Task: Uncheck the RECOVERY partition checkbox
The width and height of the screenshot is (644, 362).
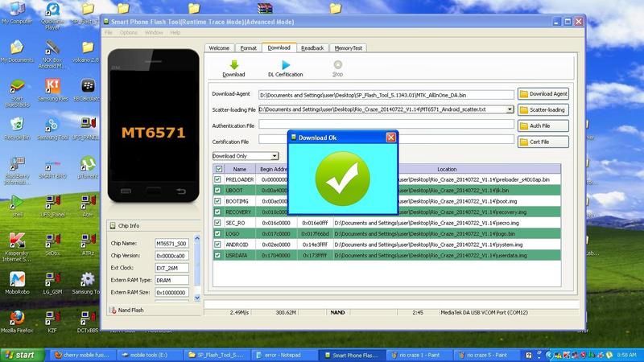Action: pos(217,212)
